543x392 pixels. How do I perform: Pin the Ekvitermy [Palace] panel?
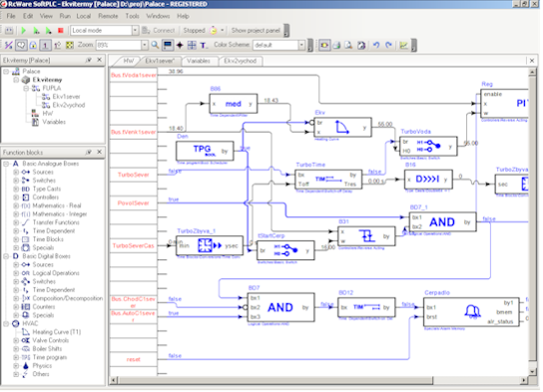(x=88, y=60)
